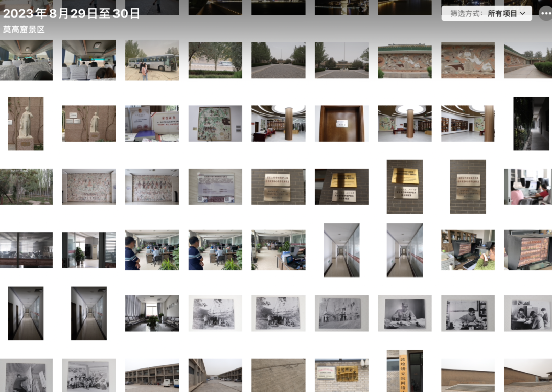Screen dimensions: 552x392
Task: Open the closed wooden door photo
Action: click(x=341, y=124)
